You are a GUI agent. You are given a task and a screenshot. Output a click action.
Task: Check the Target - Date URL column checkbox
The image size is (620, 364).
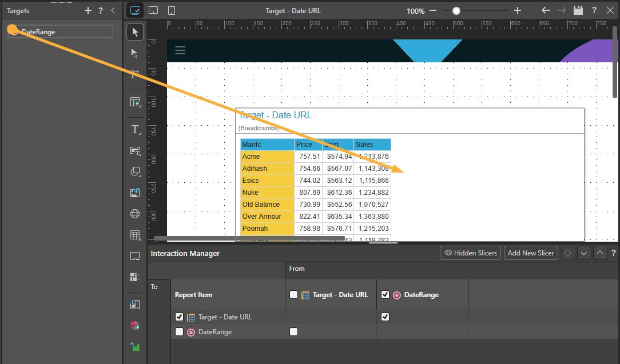pyautogui.click(x=293, y=295)
